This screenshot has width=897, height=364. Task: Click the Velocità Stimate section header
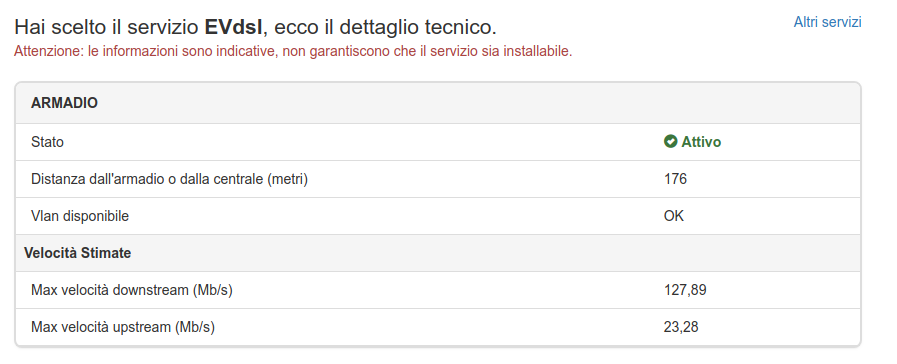pyautogui.click(x=77, y=253)
